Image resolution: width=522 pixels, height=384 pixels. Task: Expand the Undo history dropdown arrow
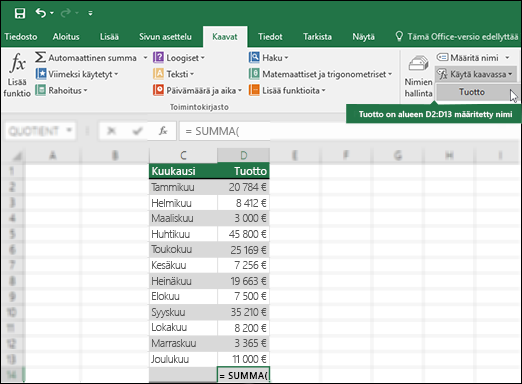tap(52, 13)
